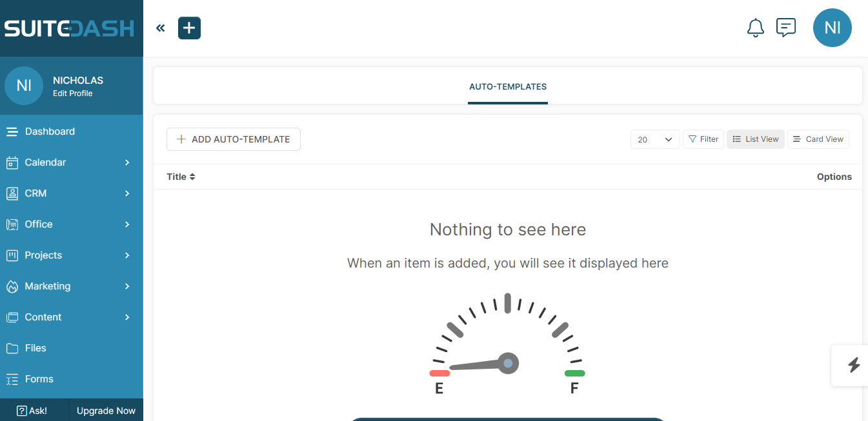Click Upgrade Now

106,411
